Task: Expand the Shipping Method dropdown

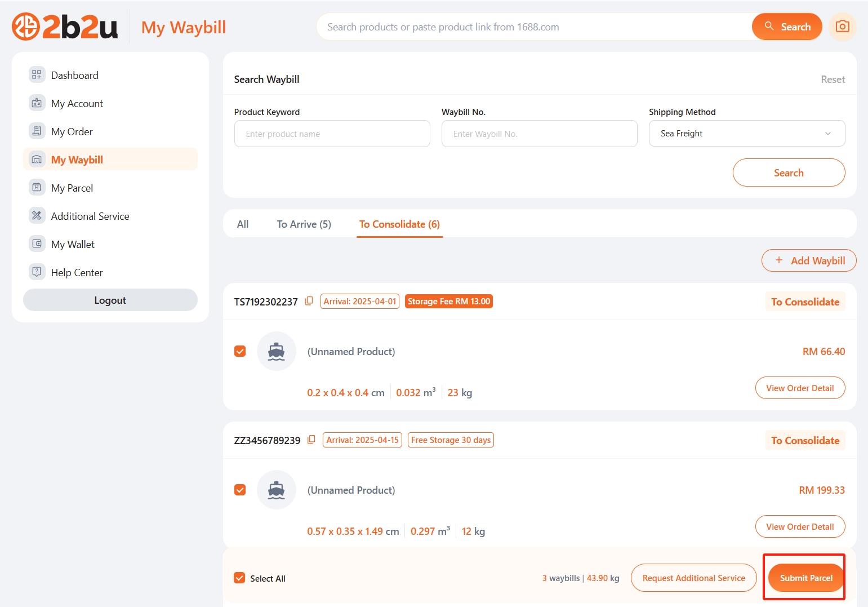Action: (x=746, y=134)
